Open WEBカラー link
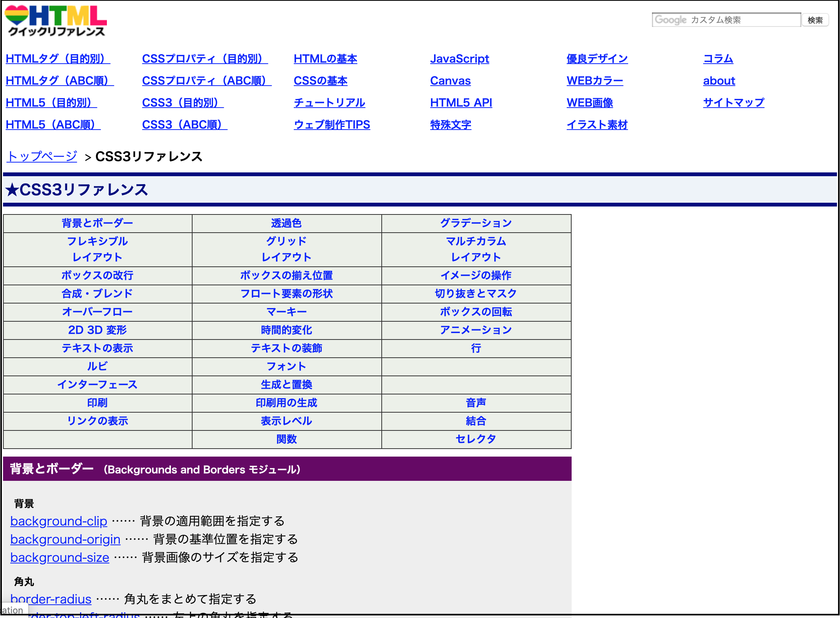 pyautogui.click(x=595, y=81)
